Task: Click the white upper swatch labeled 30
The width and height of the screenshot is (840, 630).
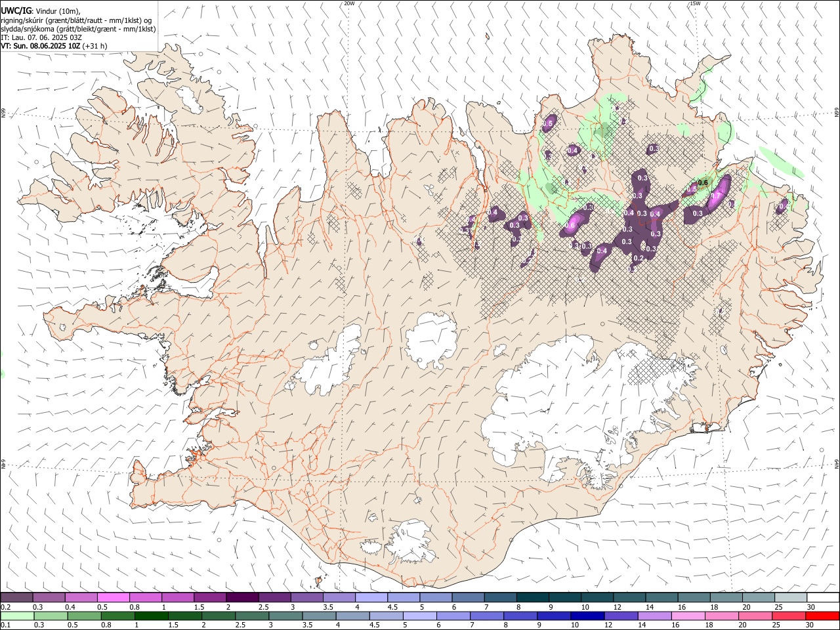Action: pyautogui.click(x=823, y=598)
